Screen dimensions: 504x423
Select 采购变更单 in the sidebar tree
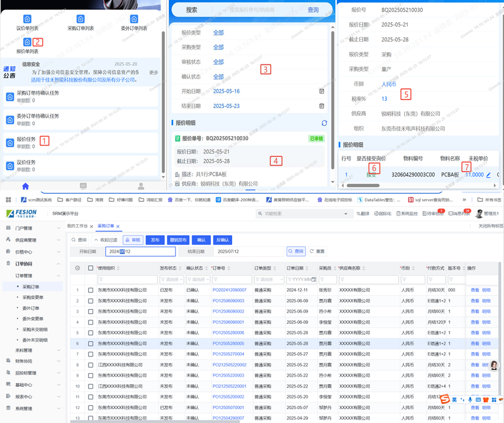tap(33, 297)
